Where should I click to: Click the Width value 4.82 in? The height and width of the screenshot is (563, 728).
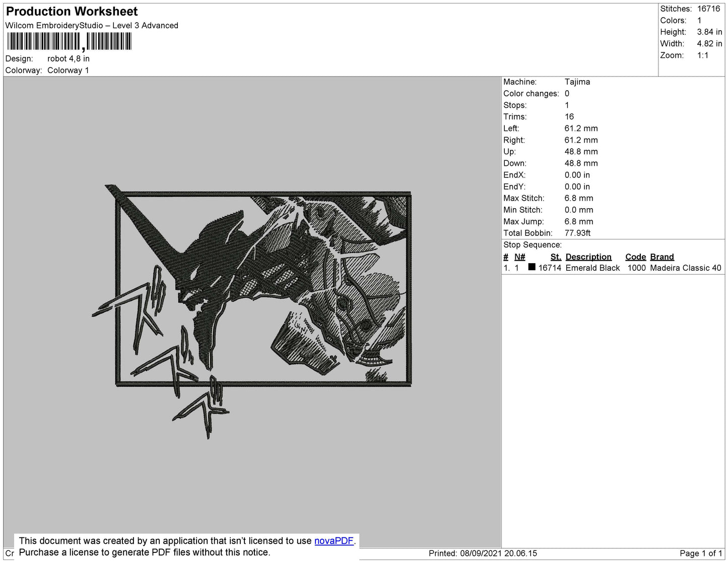point(709,44)
